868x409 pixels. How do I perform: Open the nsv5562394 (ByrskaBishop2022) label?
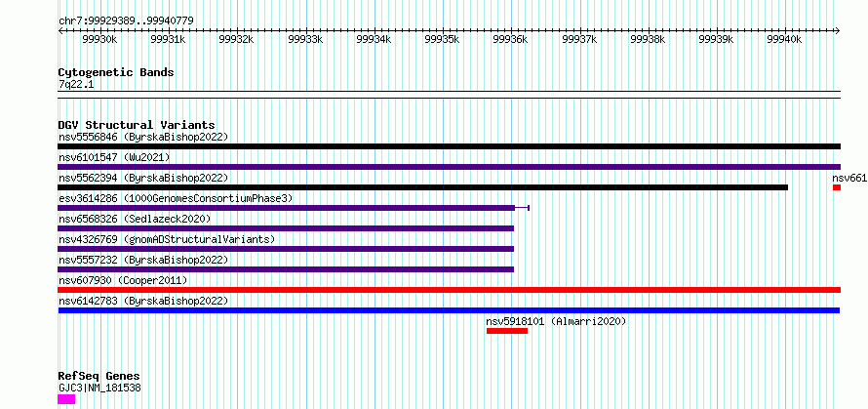pos(143,178)
